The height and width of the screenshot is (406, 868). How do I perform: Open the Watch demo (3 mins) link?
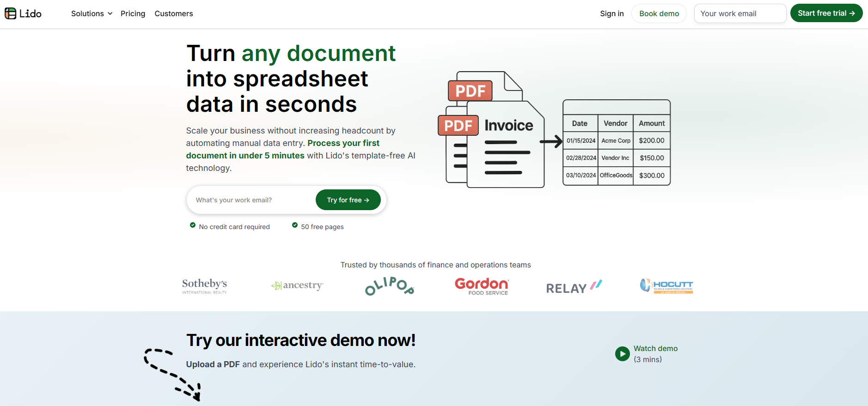[655, 354]
